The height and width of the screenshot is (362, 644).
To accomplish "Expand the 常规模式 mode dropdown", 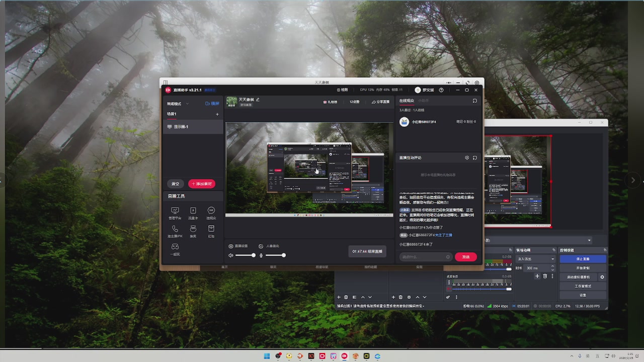I will [x=178, y=104].
